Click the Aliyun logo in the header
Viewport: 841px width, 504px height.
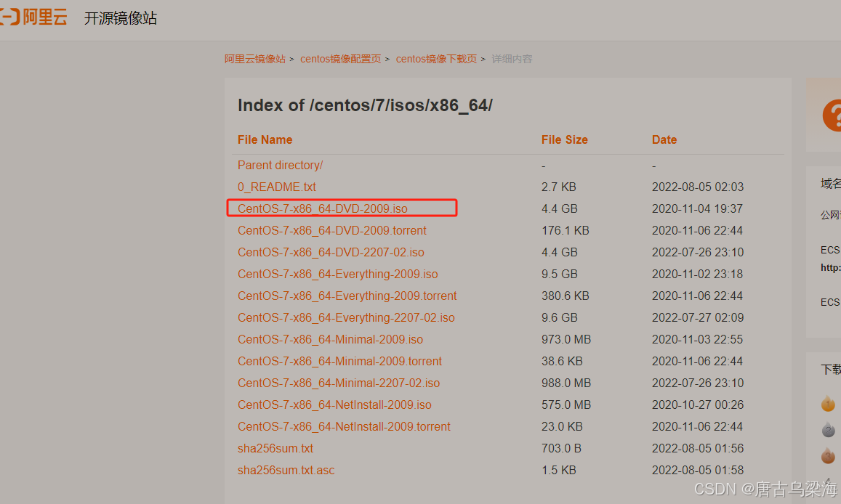[33, 17]
